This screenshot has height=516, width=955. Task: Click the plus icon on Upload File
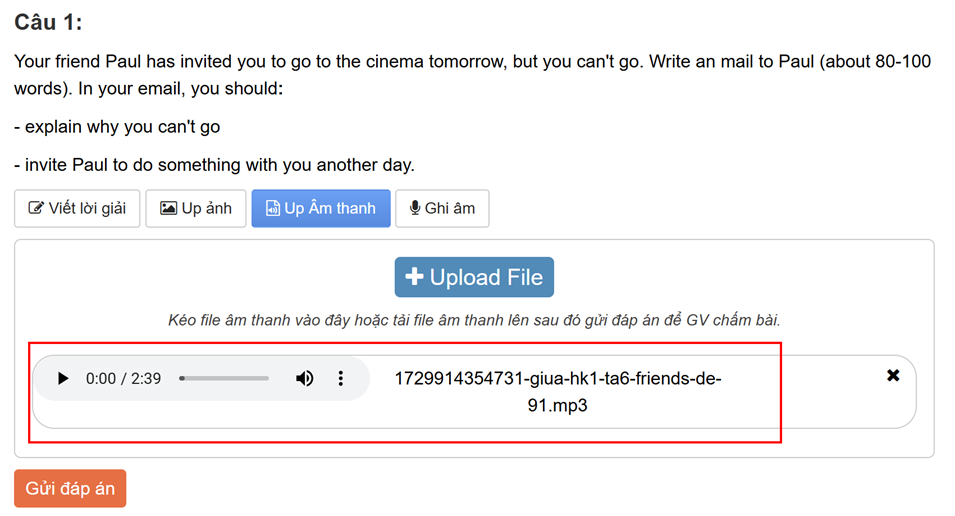(414, 277)
